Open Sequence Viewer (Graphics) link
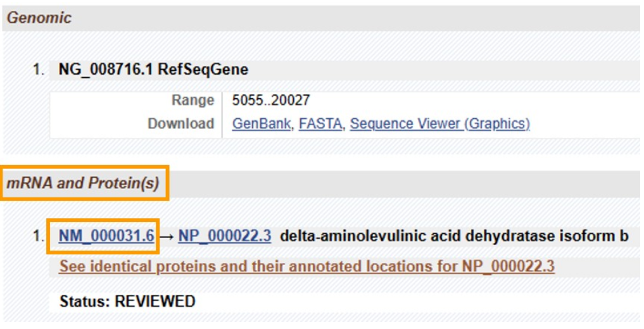Image resolution: width=644 pixels, height=329 pixels. click(440, 123)
